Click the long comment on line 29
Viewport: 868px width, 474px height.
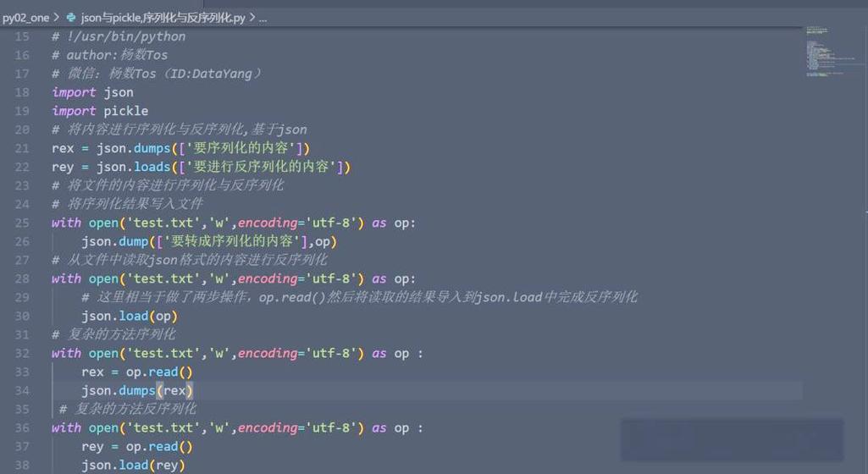click(359, 298)
